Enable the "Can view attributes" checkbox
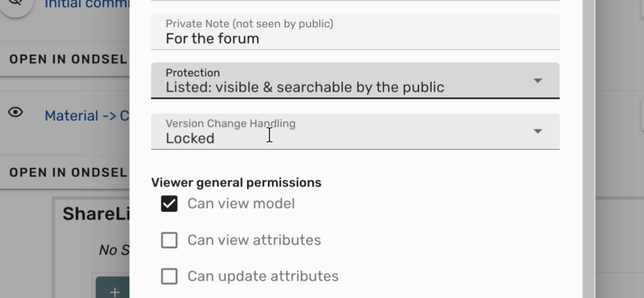The height and width of the screenshot is (298, 644). [169, 240]
